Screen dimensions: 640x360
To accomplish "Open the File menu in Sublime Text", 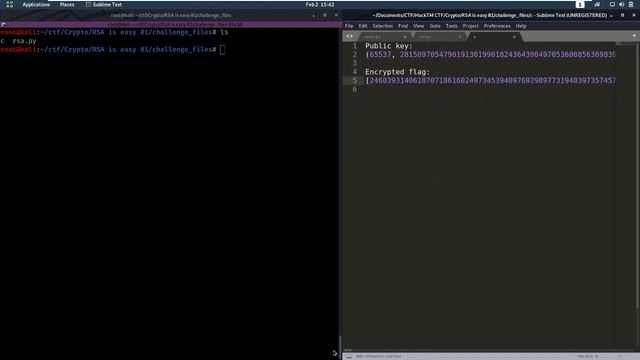I will [349, 26].
